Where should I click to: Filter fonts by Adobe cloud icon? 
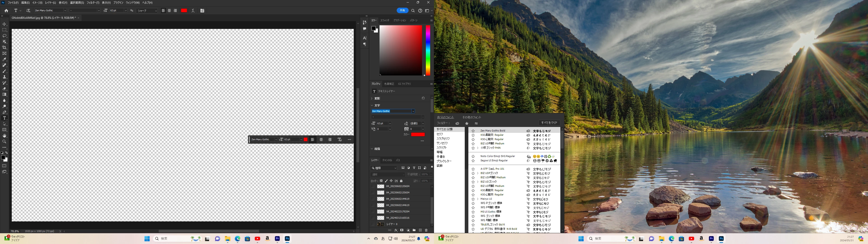coord(457,123)
